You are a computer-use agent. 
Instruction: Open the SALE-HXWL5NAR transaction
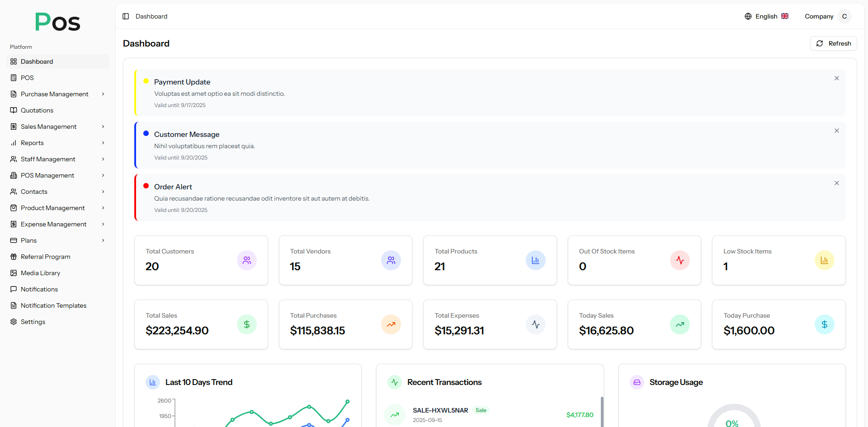point(440,410)
